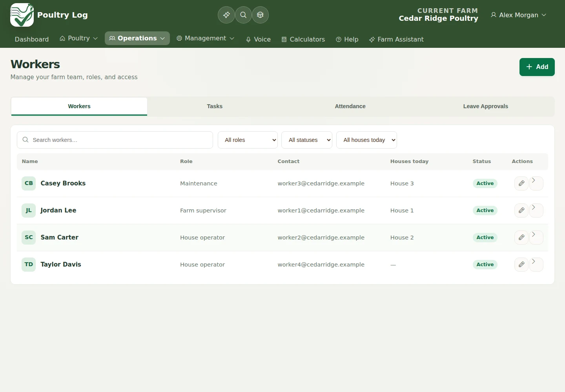Open the All houses today dropdown
Viewport: 565px width, 392px height.
(x=366, y=140)
